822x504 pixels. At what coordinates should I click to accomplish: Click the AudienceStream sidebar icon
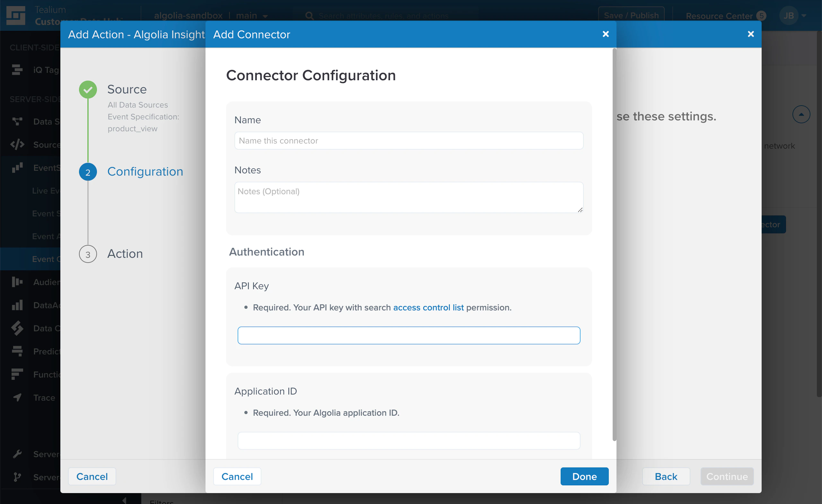pos(17,282)
